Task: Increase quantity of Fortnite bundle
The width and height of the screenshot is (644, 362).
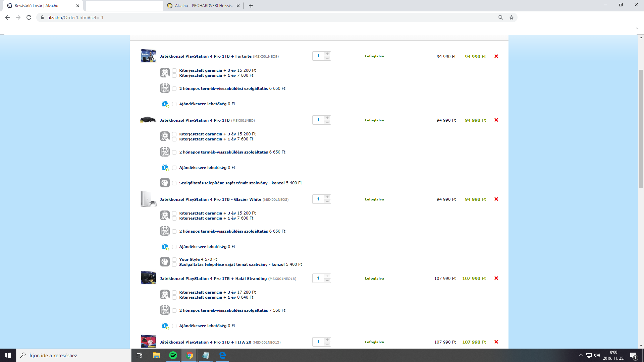Action: pos(327,54)
